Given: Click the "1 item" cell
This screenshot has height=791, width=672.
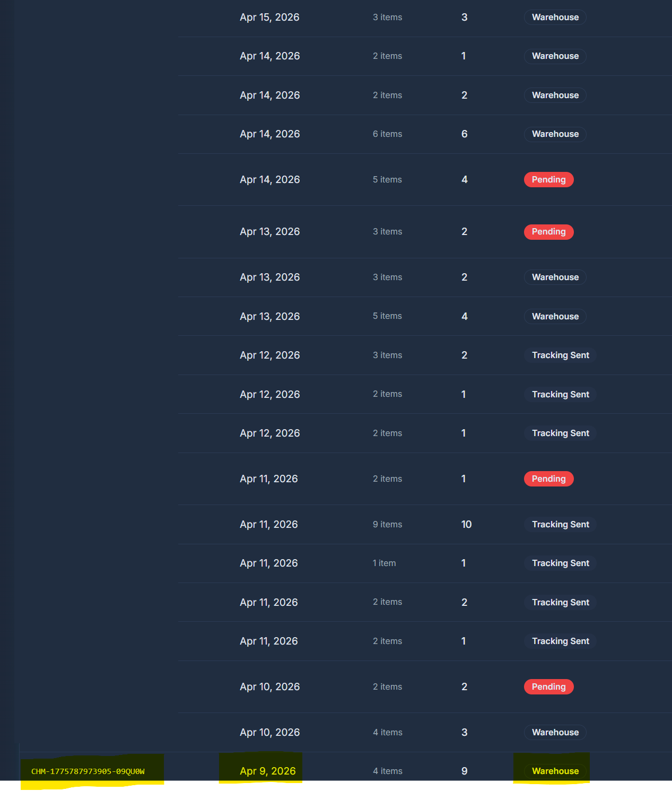Looking at the screenshot, I should pos(384,563).
